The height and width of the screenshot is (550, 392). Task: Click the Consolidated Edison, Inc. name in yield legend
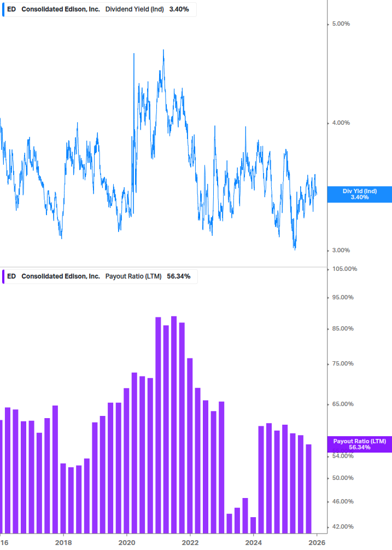[61, 9]
